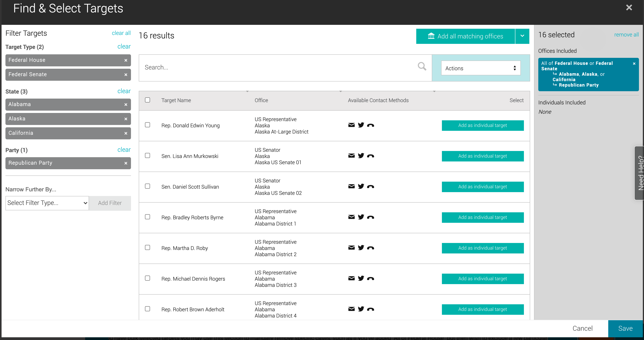Click Twitter icon for Sen. Lisa Ann Murkowski
This screenshot has height=340, width=644.
[361, 156]
